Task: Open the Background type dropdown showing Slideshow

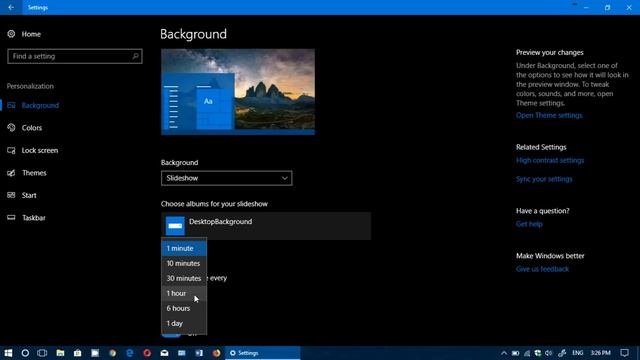Action: click(x=227, y=178)
